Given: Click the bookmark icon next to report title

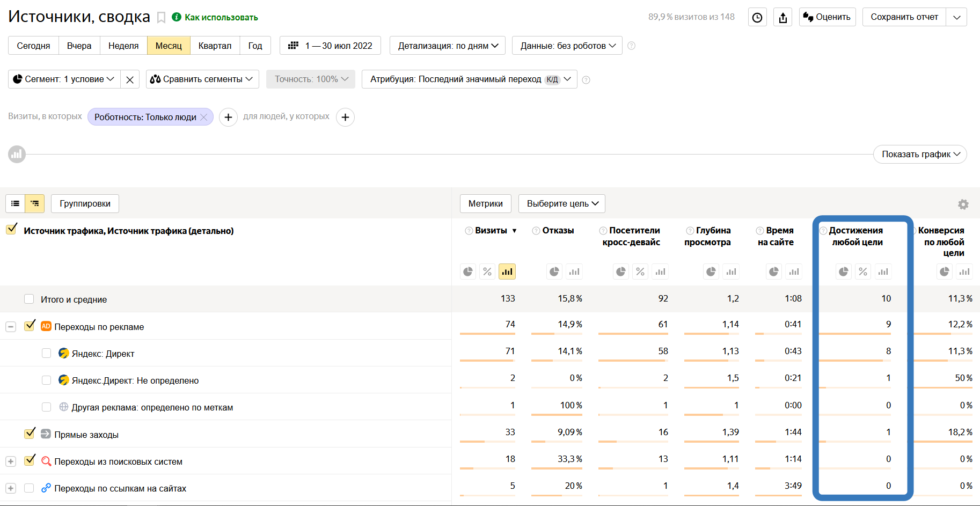Looking at the screenshot, I should 161,18.
